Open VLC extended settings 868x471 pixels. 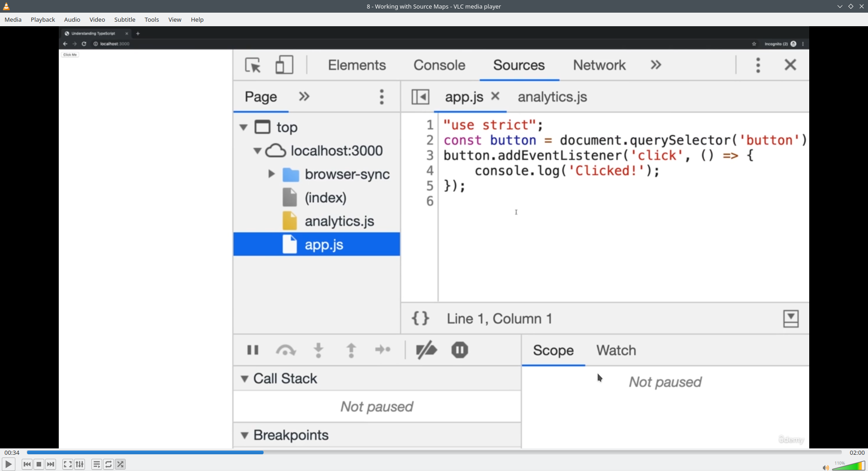(x=80, y=464)
